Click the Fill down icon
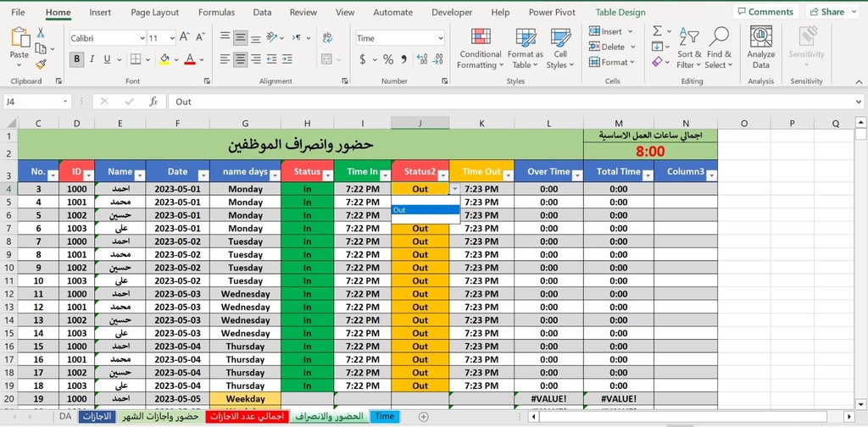 [x=657, y=47]
